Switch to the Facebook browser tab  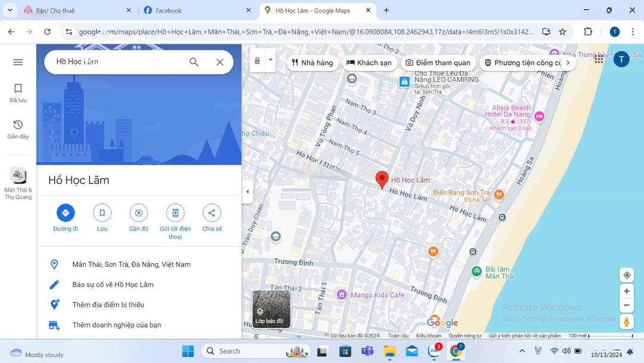197,10
